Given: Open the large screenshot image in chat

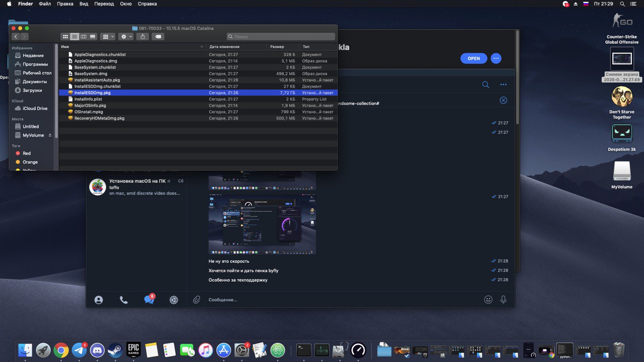Looking at the screenshot, I should click(262, 223).
